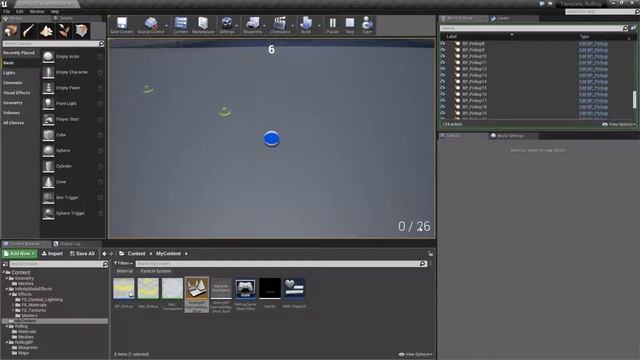Toggle visibility eye for BP_Pickup10
640x360 pixels.
point(443,56)
